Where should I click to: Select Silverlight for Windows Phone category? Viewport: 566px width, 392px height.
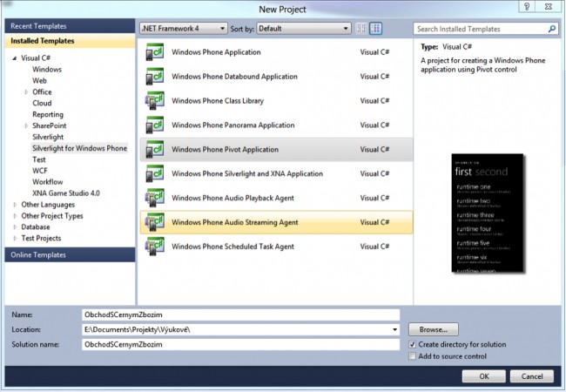(79, 148)
